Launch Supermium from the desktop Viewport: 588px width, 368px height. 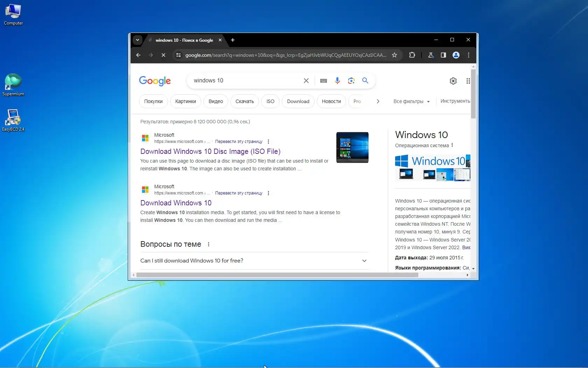[x=13, y=85]
